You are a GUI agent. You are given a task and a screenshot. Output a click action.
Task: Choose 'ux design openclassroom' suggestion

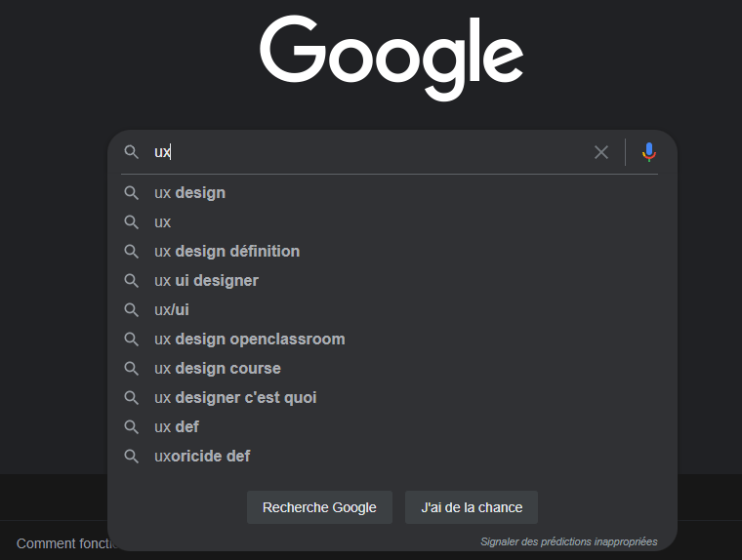coord(392,340)
